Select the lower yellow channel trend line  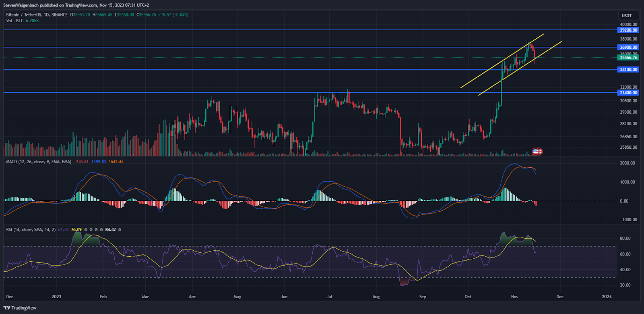pos(520,69)
